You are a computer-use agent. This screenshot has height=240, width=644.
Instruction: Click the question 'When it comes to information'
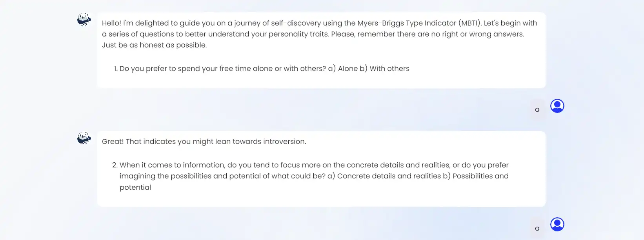pyautogui.click(x=314, y=171)
